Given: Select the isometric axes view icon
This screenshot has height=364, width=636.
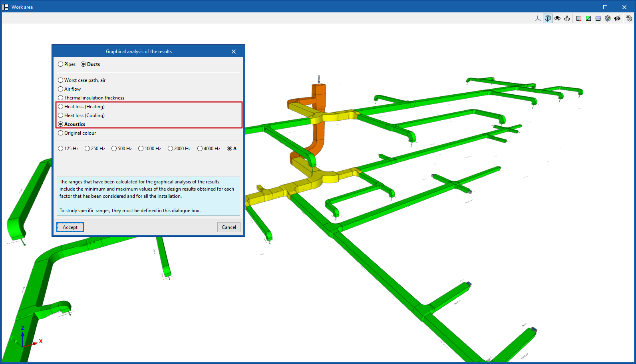Looking at the screenshot, I should coord(538,18).
